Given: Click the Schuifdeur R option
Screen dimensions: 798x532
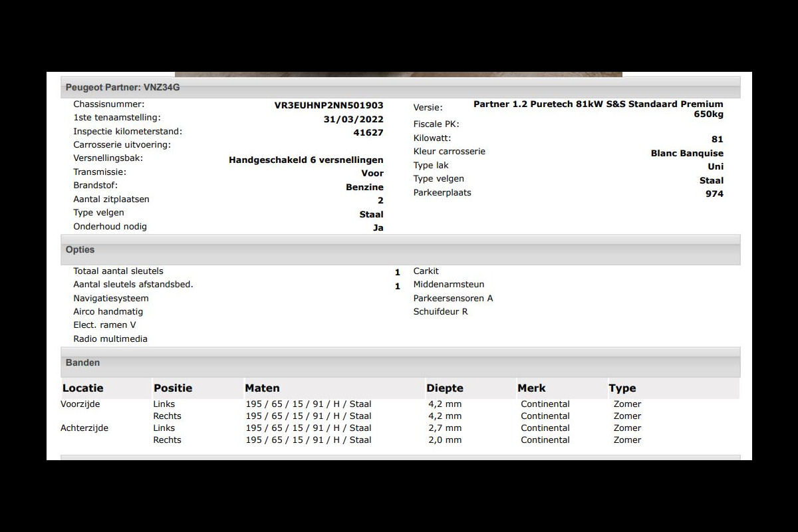Looking at the screenshot, I should pyautogui.click(x=440, y=312).
